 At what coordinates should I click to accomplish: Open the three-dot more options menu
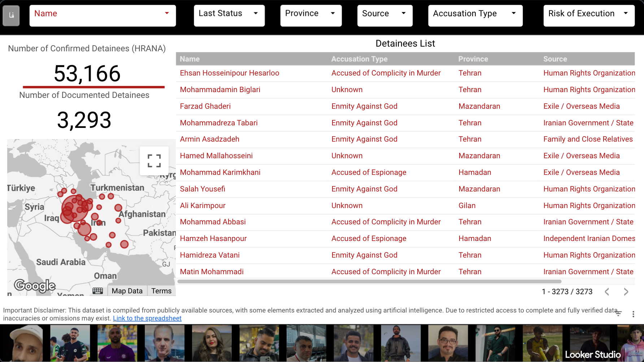pyautogui.click(x=633, y=314)
